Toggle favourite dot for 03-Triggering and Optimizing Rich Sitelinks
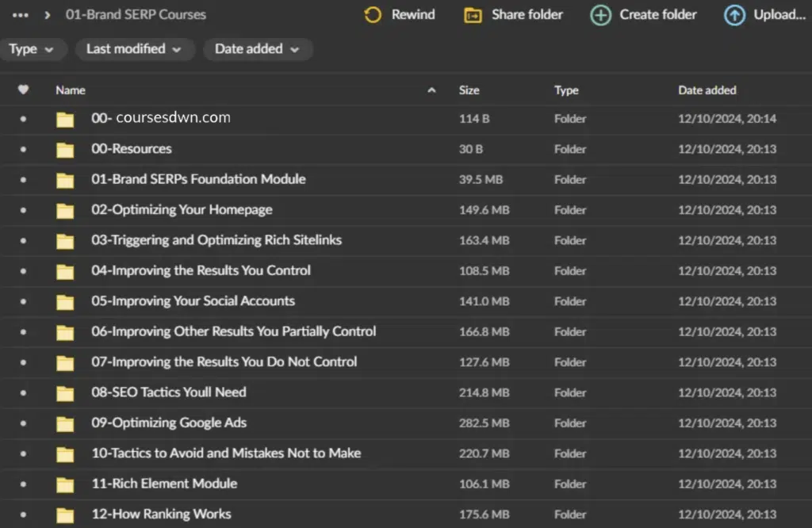This screenshot has height=528, width=812. coord(23,240)
